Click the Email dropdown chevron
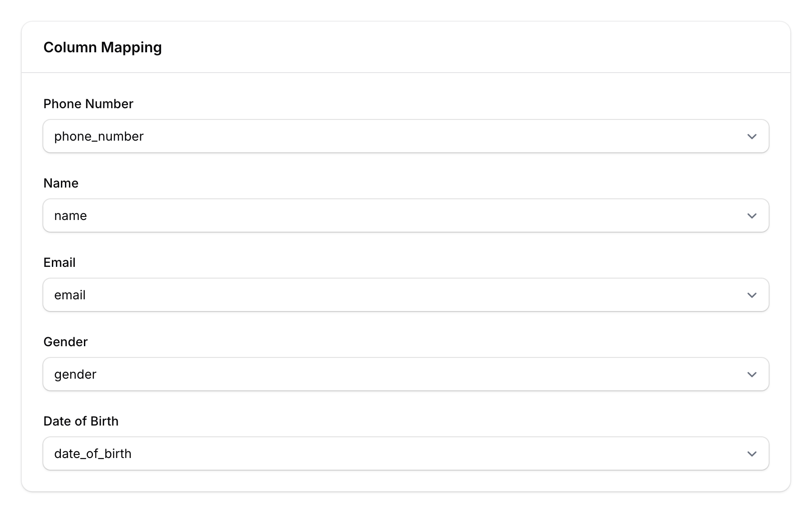The width and height of the screenshot is (812, 513). [752, 295]
